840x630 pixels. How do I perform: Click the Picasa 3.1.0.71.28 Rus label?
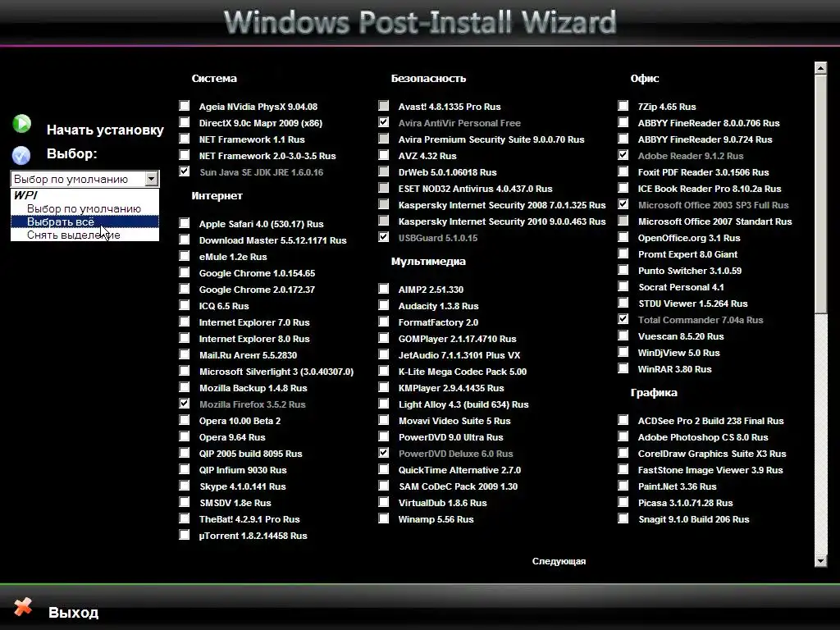pyautogui.click(x=685, y=503)
